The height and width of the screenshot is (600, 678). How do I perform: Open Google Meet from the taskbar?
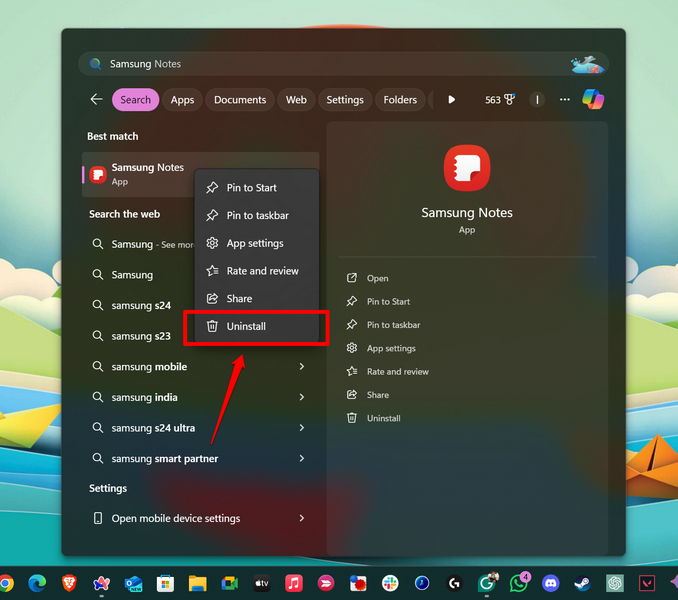[x=230, y=584]
